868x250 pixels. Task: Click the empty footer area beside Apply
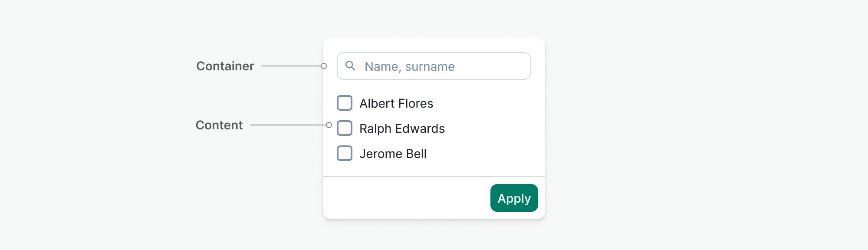(404, 198)
